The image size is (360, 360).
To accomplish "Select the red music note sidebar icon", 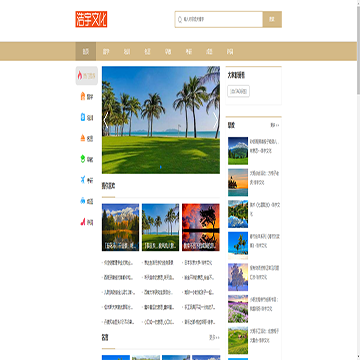I will click(83, 222).
